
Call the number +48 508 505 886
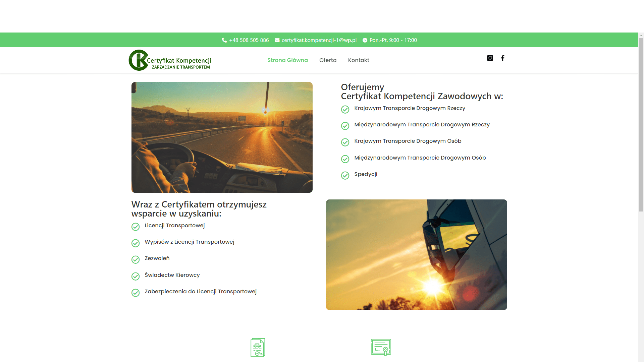tap(249, 40)
